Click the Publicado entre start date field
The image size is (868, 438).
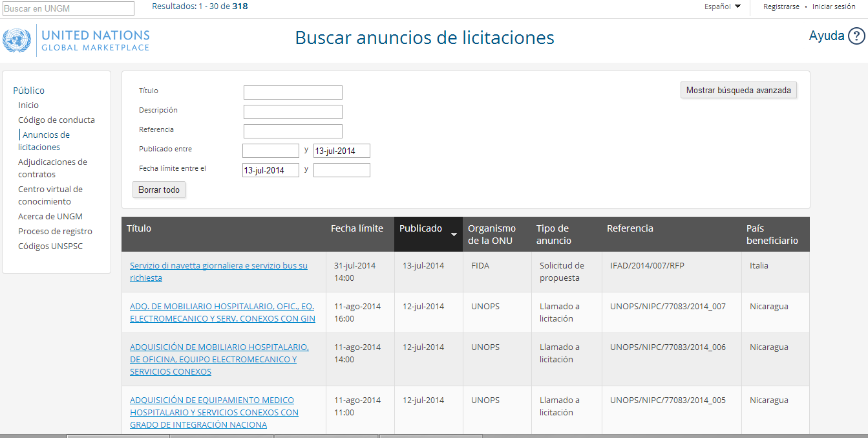coord(270,151)
